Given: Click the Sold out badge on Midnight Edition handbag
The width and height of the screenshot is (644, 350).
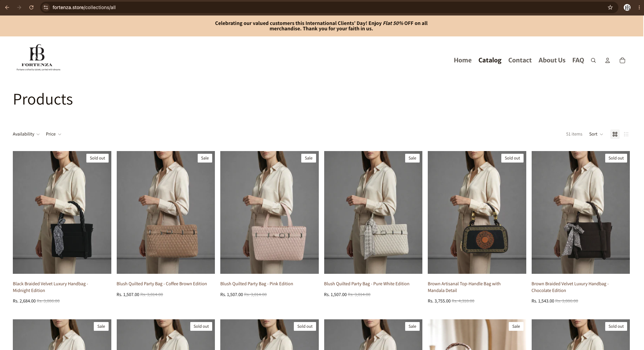Looking at the screenshot, I should tap(97, 158).
